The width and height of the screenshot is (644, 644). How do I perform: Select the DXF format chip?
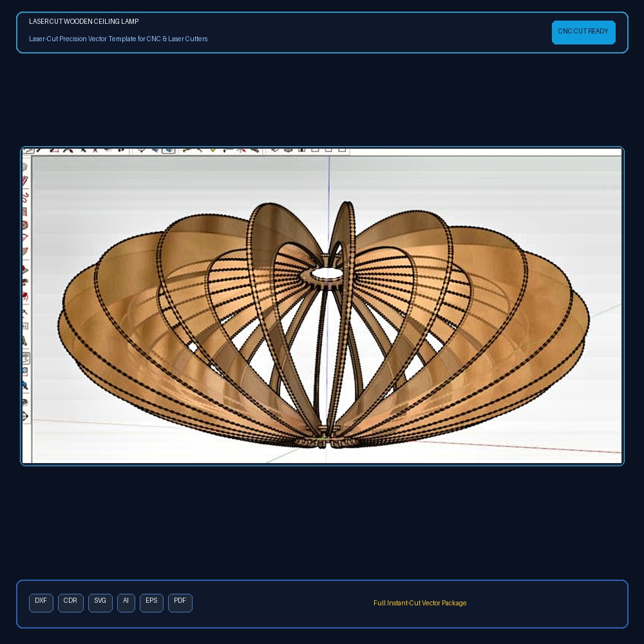[41, 603]
